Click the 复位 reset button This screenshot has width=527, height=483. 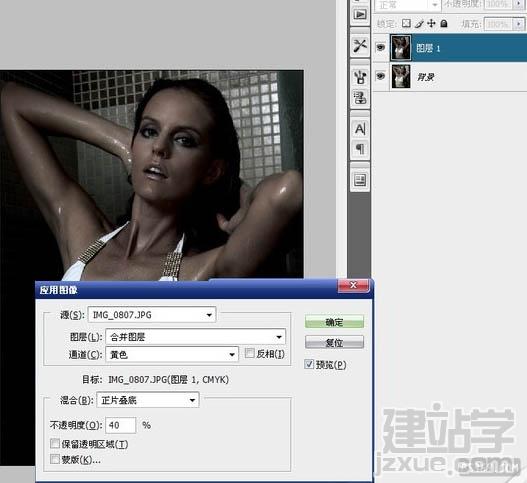(334, 343)
